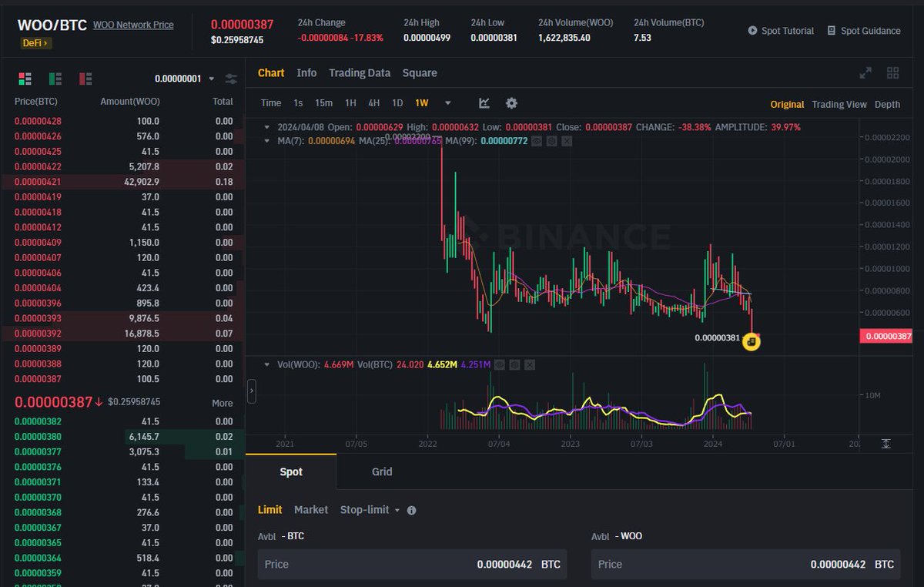Select sell order at 0.00000392
924x587 pixels.
click(x=123, y=334)
